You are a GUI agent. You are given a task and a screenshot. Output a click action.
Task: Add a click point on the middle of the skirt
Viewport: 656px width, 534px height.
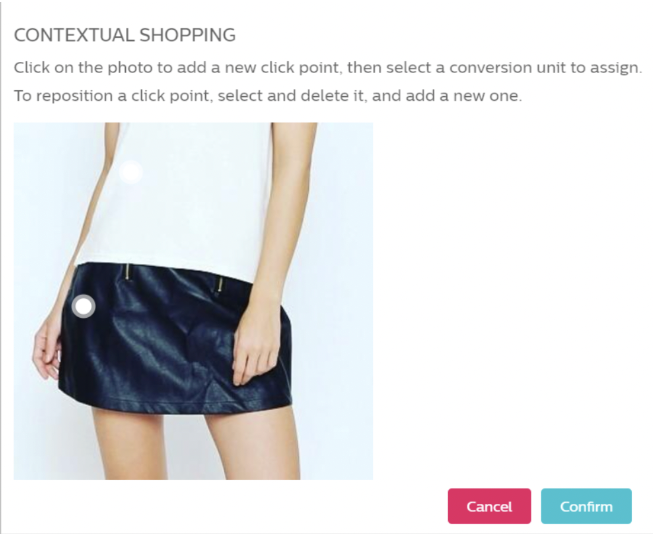176,339
